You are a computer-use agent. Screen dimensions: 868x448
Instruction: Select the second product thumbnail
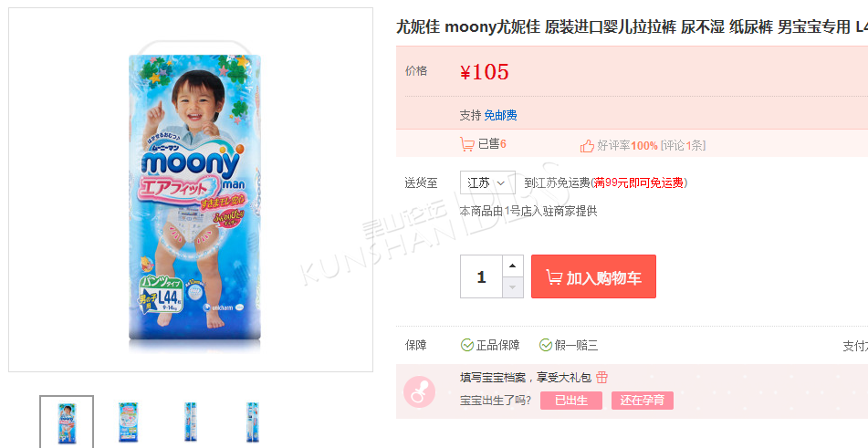129,422
